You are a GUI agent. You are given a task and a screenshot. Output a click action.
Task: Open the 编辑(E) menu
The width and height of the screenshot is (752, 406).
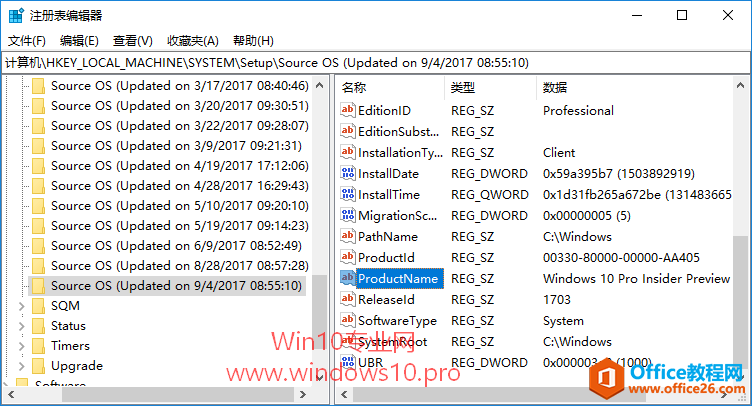pos(79,41)
